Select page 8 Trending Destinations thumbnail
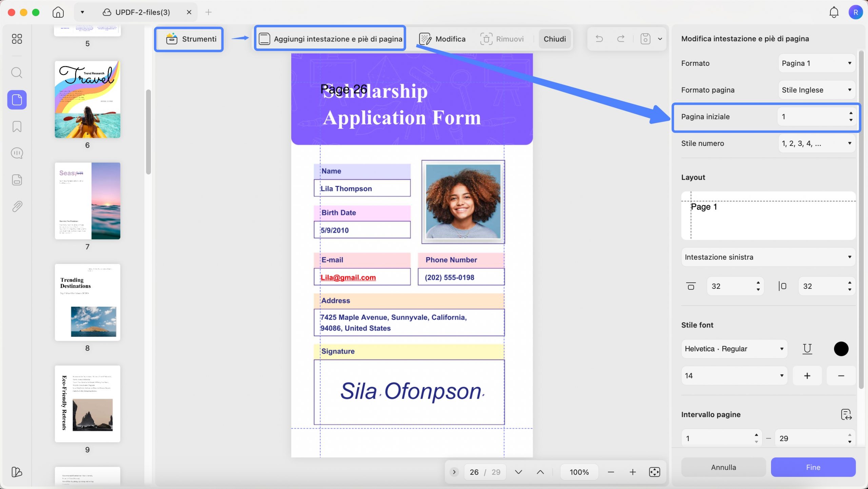 tap(87, 302)
